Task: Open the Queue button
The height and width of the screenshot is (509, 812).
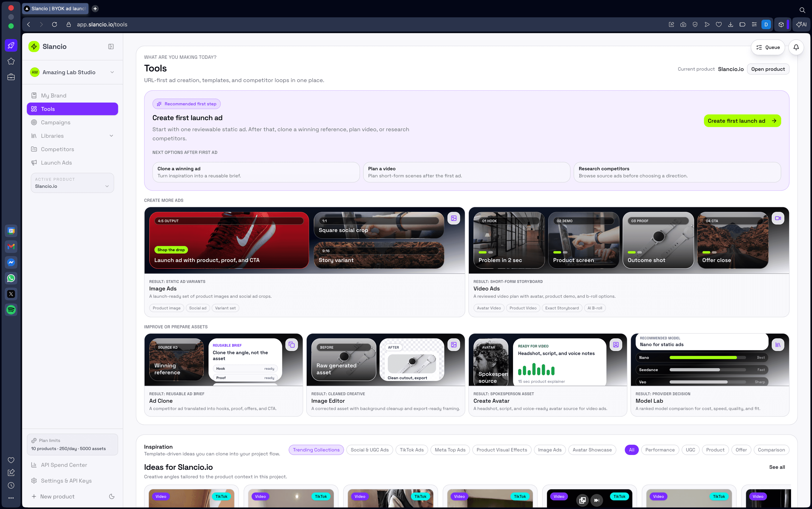Action: (x=768, y=47)
